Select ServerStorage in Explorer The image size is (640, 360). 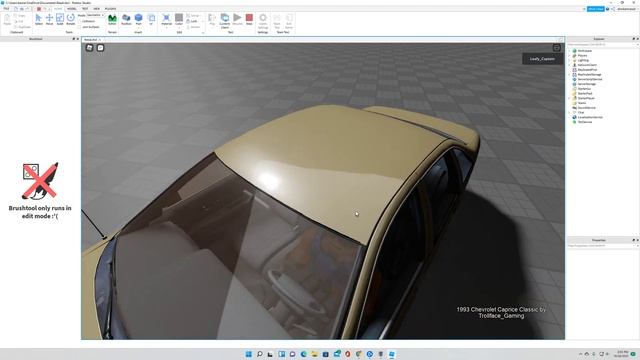tap(587, 84)
